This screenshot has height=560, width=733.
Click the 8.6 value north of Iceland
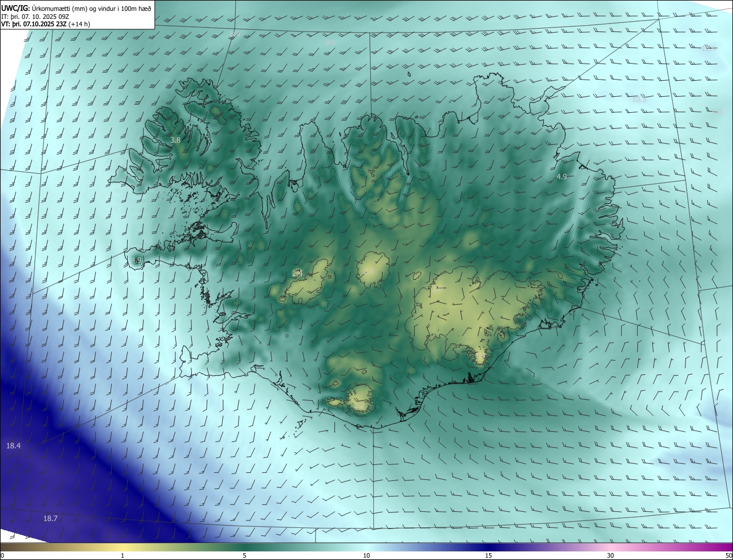[330, 42]
